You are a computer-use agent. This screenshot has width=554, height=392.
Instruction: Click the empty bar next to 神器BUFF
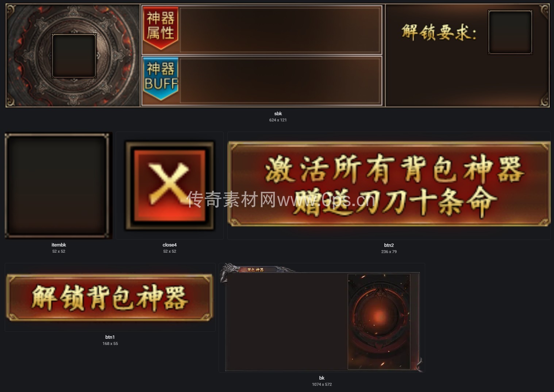click(x=280, y=81)
